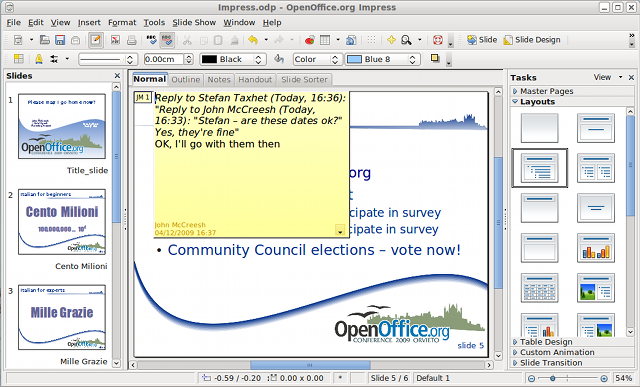Viewport: 640px width, 387px height.
Task: Click the Help lifebuoy icon
Action: click(438, 40)
